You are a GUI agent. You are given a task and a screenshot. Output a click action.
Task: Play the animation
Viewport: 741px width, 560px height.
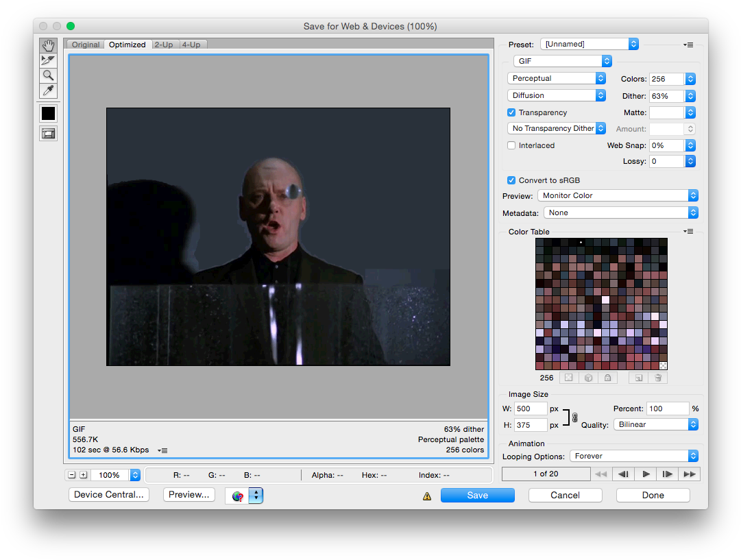(x=646, y=474)
